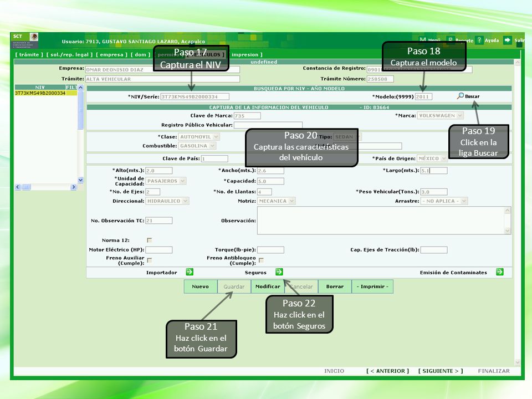
Task: Select NIV row 3T73KMS49B2000334 in list
Action: (x=46, y=93)
